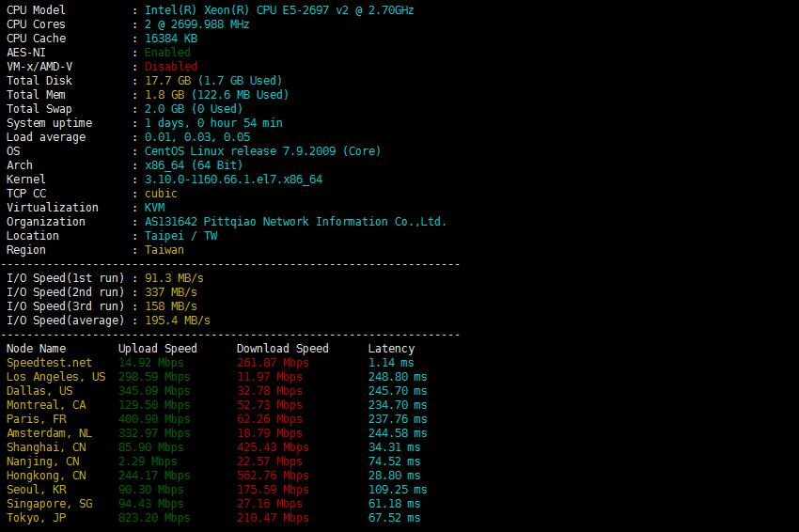Select the 1st run I/O speed 91.3 MB/s
Screen dimensions: 799x532
[174, 278]
